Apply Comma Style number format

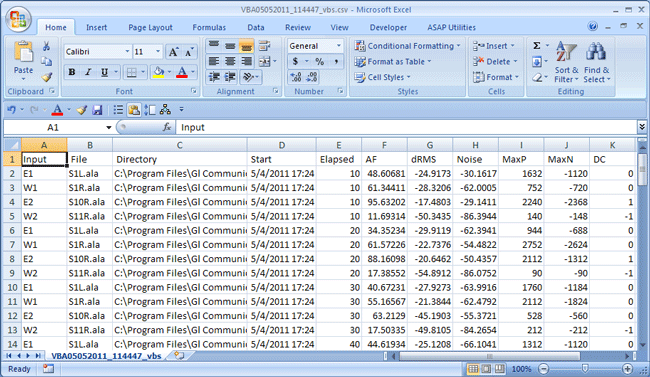tap(336, 61)
